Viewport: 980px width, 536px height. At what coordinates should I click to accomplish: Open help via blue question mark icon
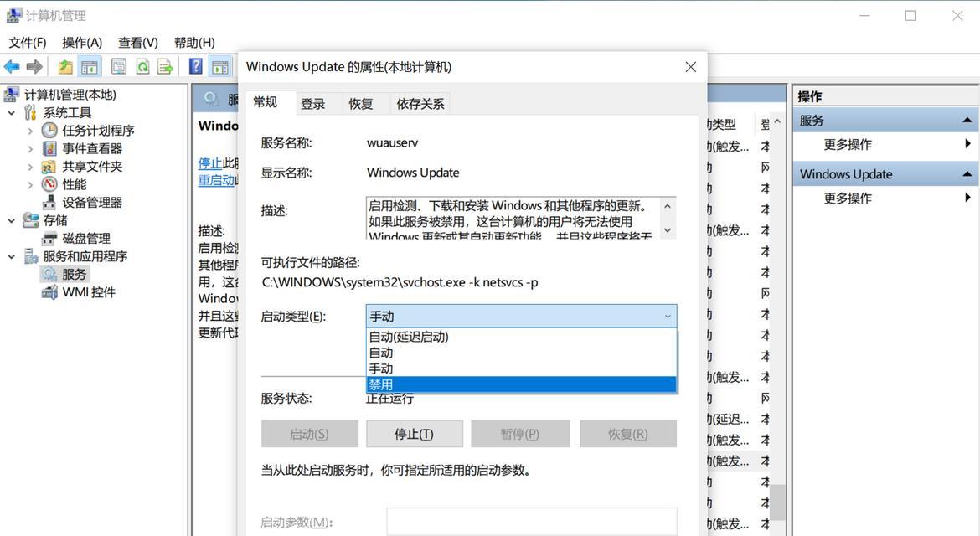196,66
